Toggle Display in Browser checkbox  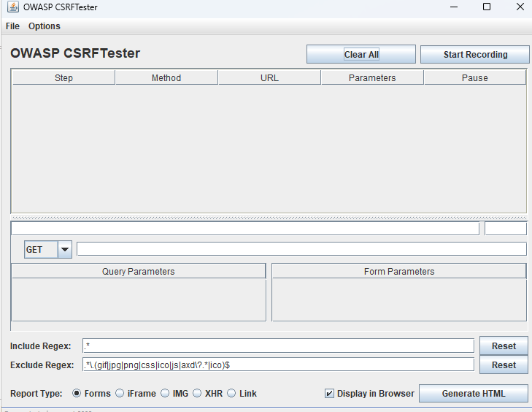[329, 393]
